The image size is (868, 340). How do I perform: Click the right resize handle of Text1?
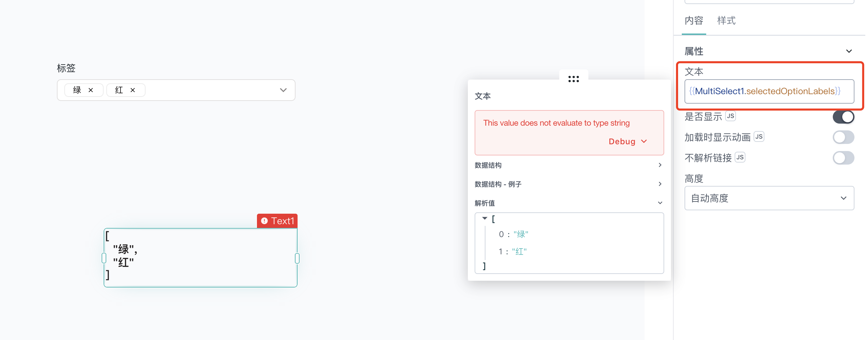[297, 258]
